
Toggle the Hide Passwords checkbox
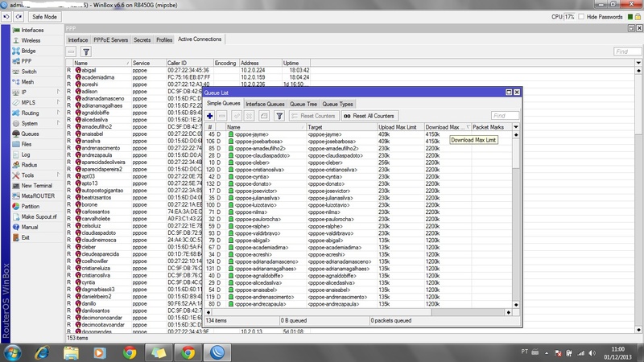pyautogui.click(x=582, y=16)
